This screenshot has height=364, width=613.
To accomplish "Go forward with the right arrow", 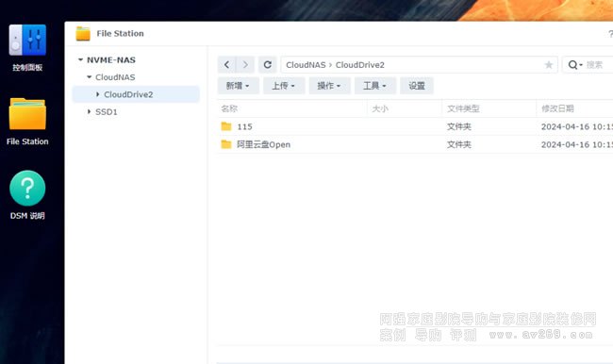I will pos(245,64).
